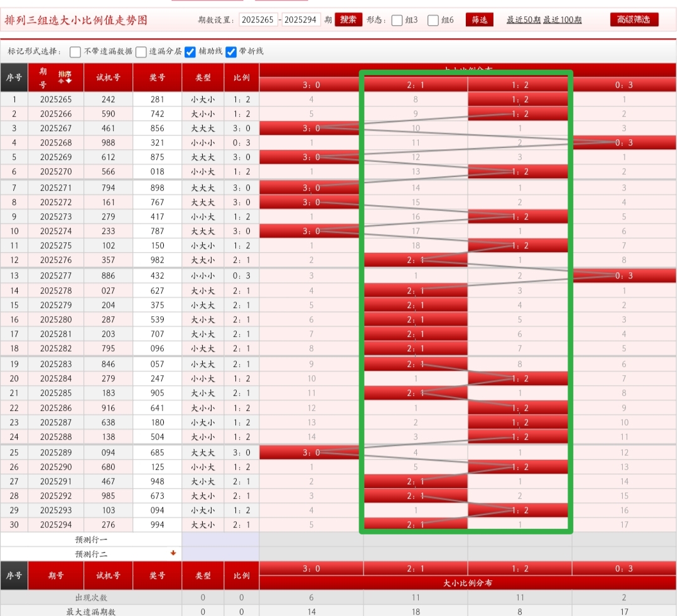Tick the 遗漏分层 checkbox
678x616 pixels.
pos(141,52)
